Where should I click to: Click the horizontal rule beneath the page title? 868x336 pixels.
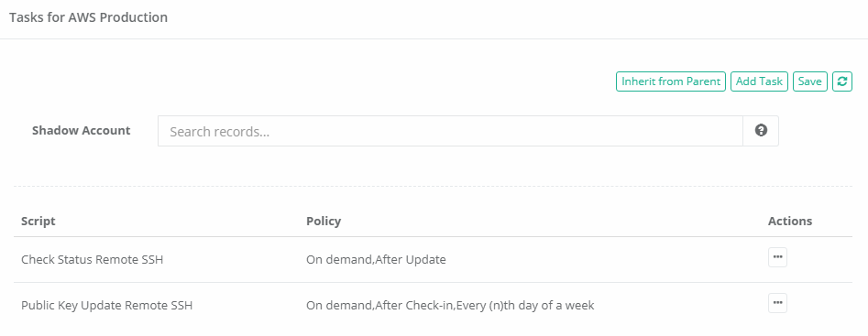click(x=434, y=38)
